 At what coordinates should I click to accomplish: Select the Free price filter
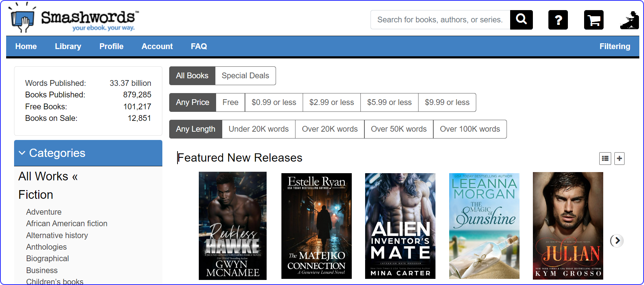(231, 102)
